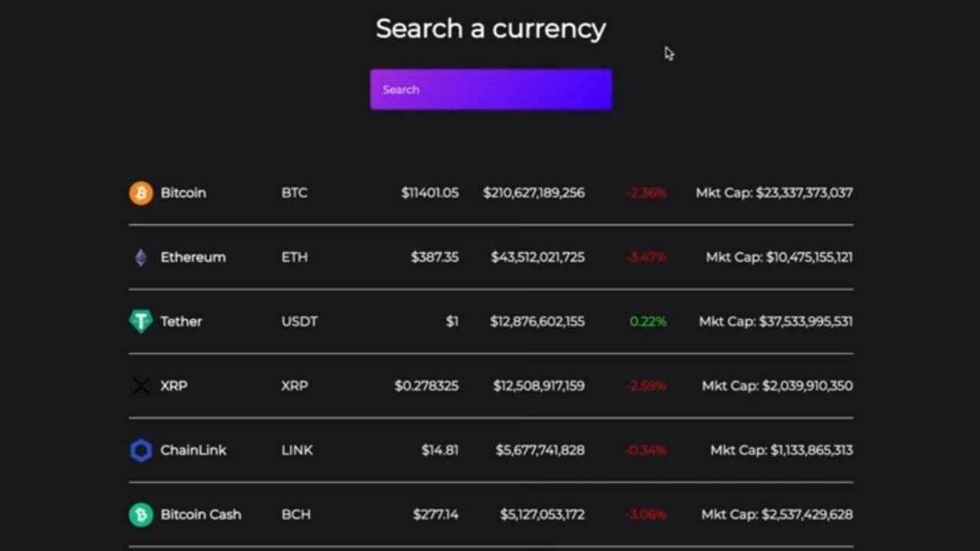Click the LINK ticker symbol

pos(297,450)
